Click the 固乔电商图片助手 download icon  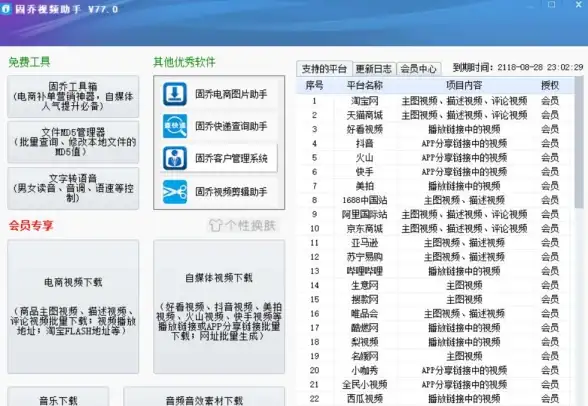tap(175, 94)
